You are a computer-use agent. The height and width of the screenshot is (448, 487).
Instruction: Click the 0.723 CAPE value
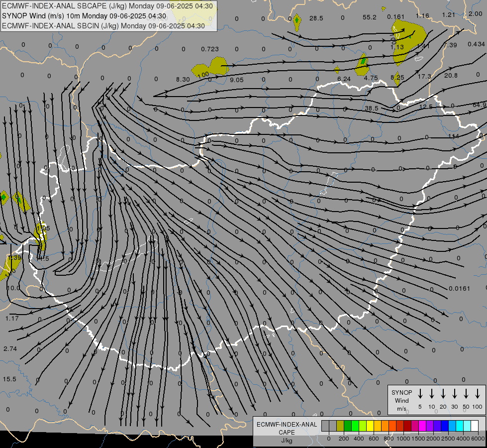click(209, 49)
